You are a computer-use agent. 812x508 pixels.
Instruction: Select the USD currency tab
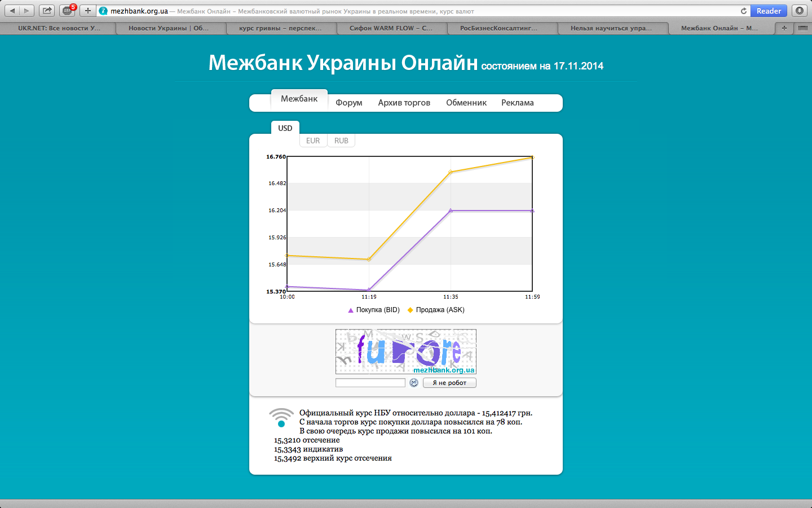(x=285, y=128)
